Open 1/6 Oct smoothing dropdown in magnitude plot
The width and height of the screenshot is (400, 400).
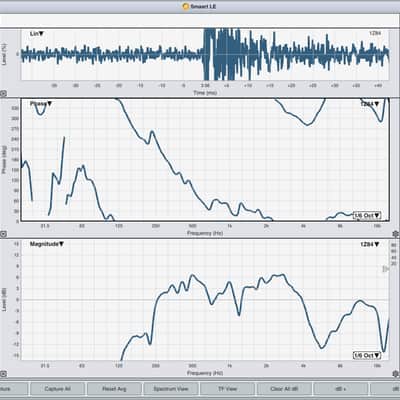pyautogui.click(x=367, y=355)
